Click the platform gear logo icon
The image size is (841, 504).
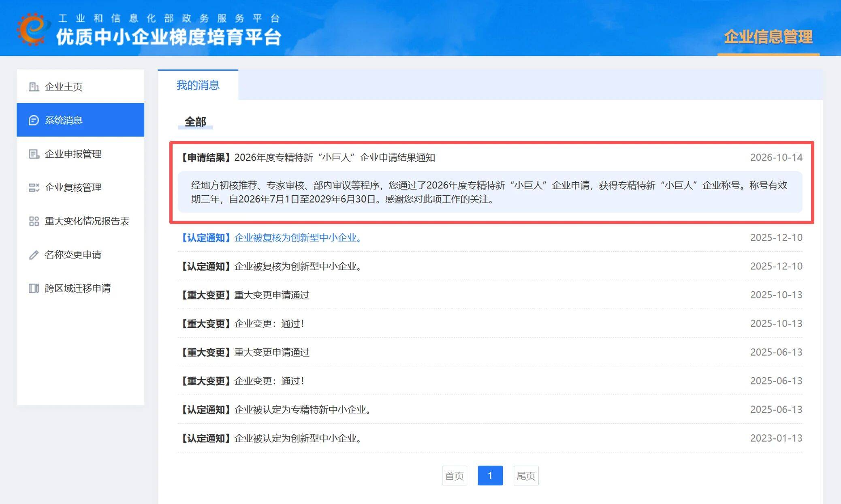[33, 29]
